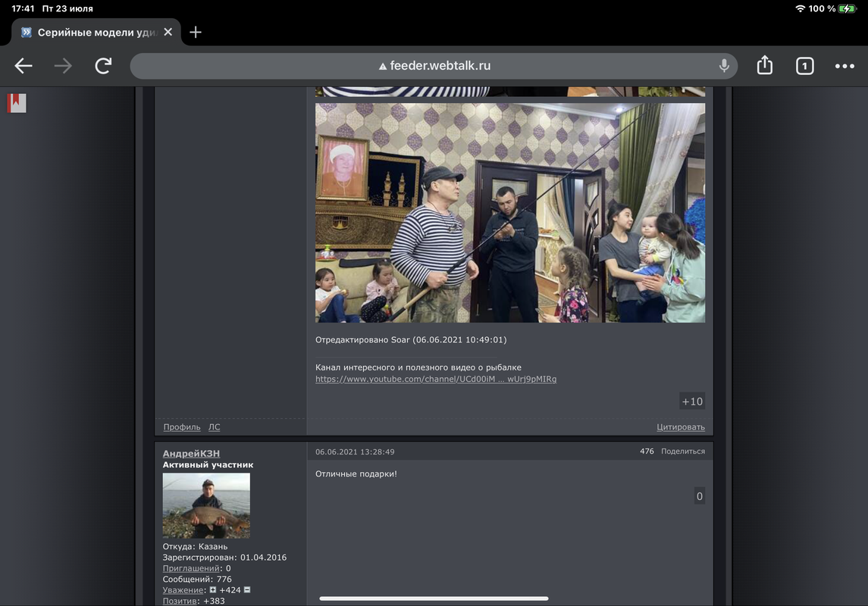Screen dimensions: 868x606
Task: Click the 17:41 clock in the status bar
Action: click(x=23, y=8)
